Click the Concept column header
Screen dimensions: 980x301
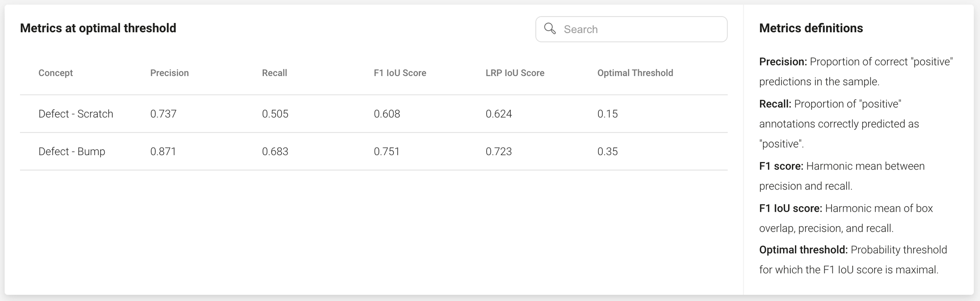[56, 73]
